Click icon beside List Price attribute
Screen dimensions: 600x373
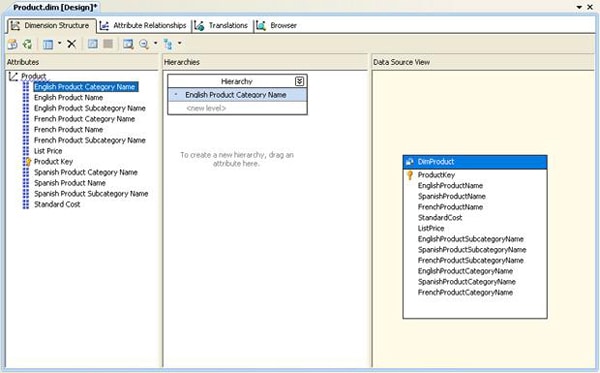pos(26,151)
